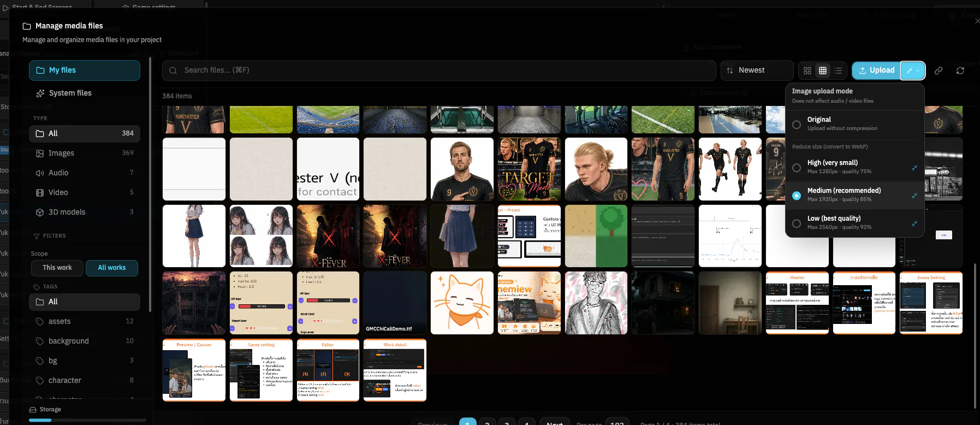Click the link icon next to Upload
Viewport: 980px width, 425px height.
(939, 70)
